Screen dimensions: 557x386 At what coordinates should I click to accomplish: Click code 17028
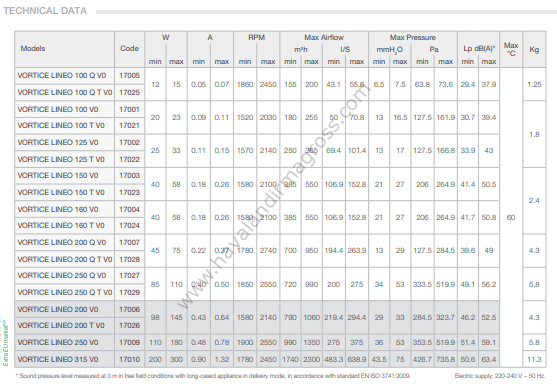click(x=129, y=260)
